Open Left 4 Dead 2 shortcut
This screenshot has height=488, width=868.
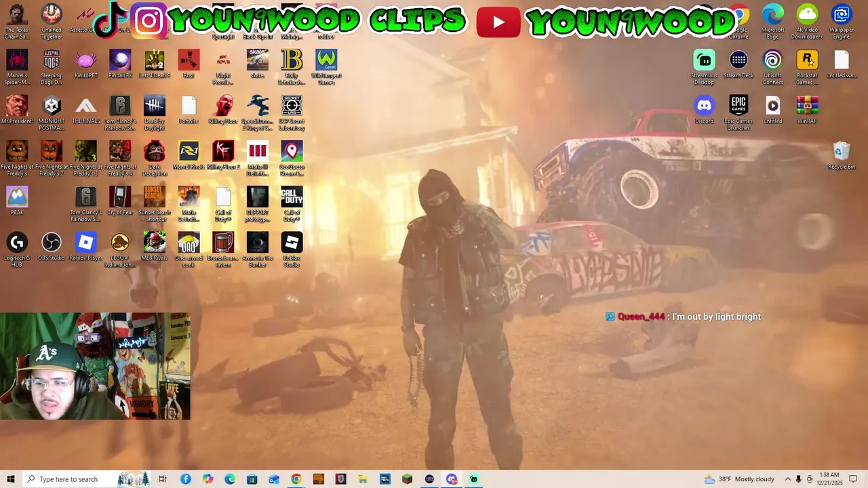pyautogui.click(x=155, y=64)
